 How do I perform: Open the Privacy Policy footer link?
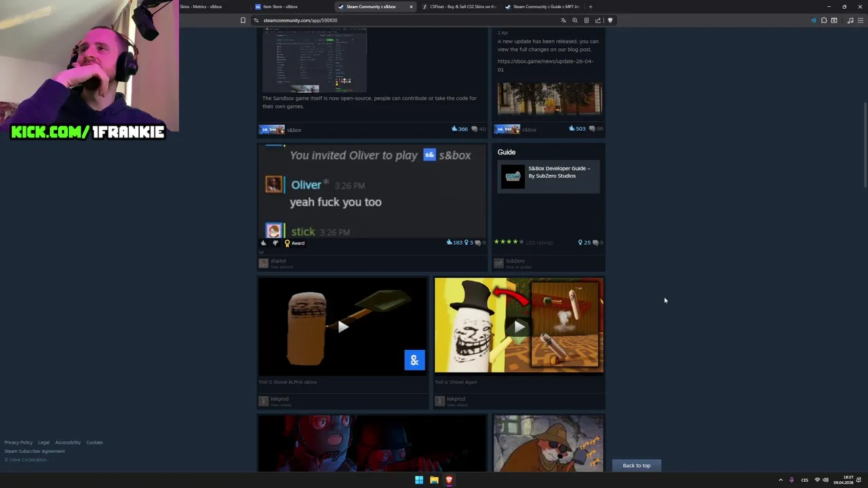[x=18, y=443]
